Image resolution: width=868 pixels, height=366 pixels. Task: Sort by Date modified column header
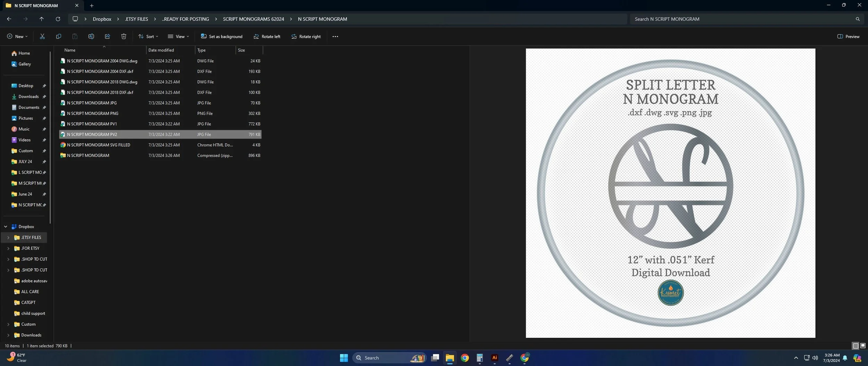(x=170, y=50)
